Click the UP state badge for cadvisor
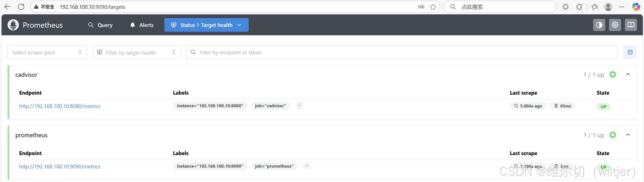Viewport: 644px width, 182px height. (603, 106)
